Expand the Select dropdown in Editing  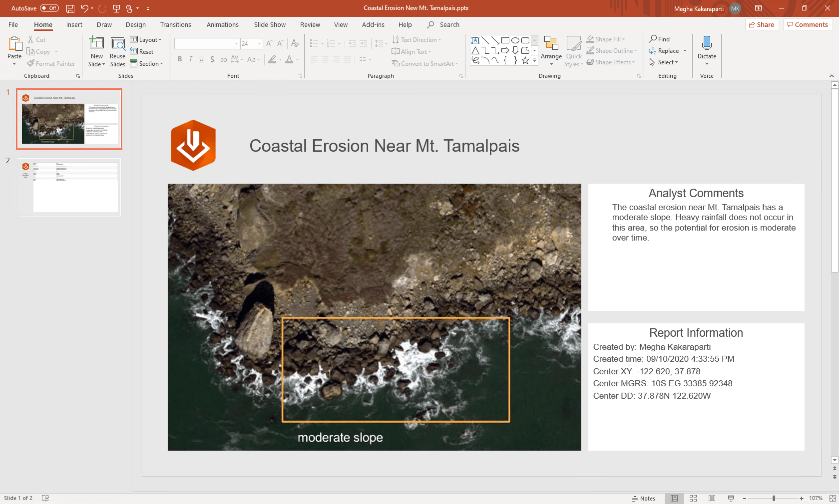point(667,62)
